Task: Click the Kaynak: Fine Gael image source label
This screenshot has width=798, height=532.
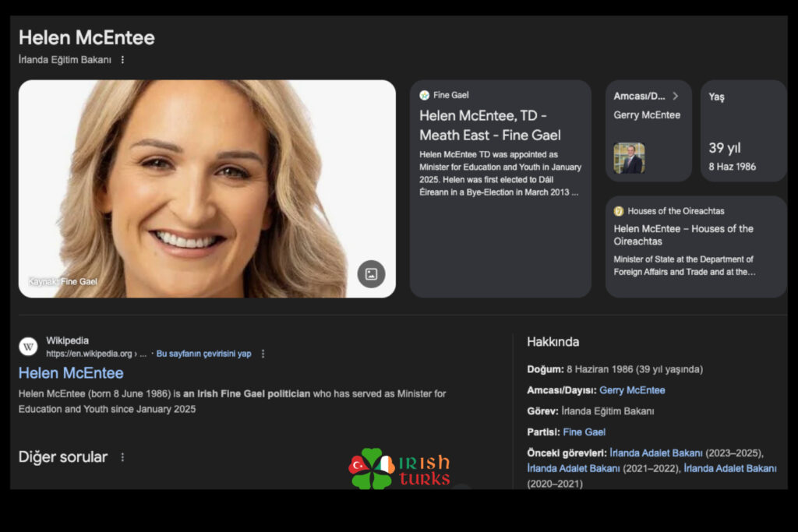Action: [x=62, y=281]
